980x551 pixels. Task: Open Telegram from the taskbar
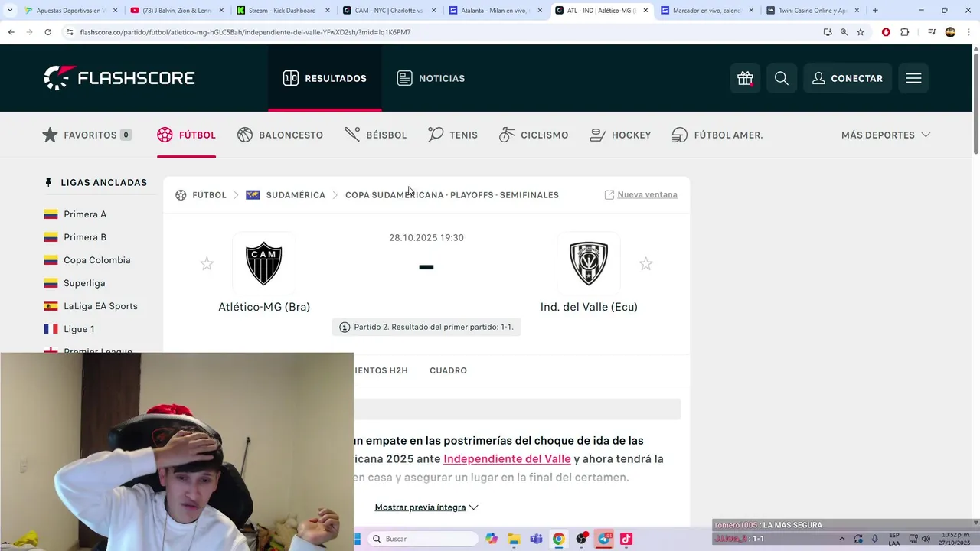(x=604, y=539)
